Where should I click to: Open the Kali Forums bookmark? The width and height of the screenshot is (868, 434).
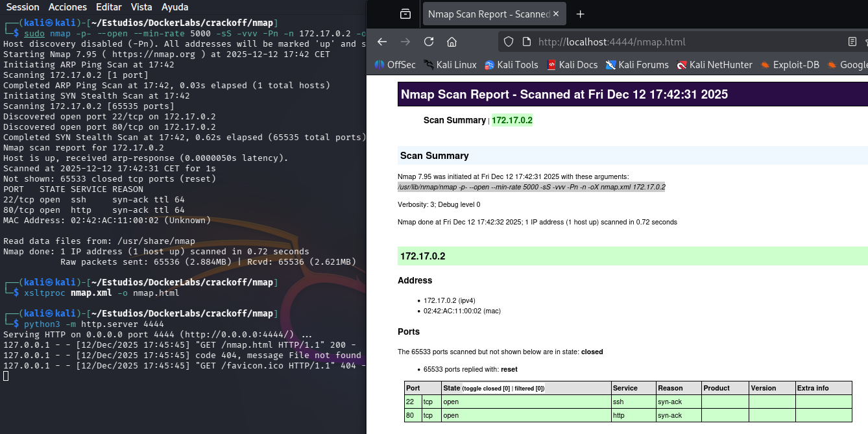pos(637,65)
